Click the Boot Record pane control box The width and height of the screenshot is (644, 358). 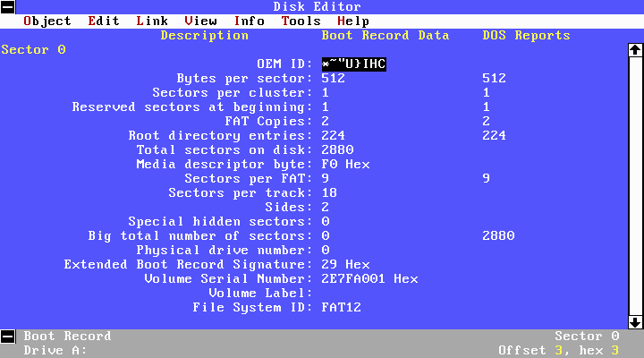pos(8,337)
